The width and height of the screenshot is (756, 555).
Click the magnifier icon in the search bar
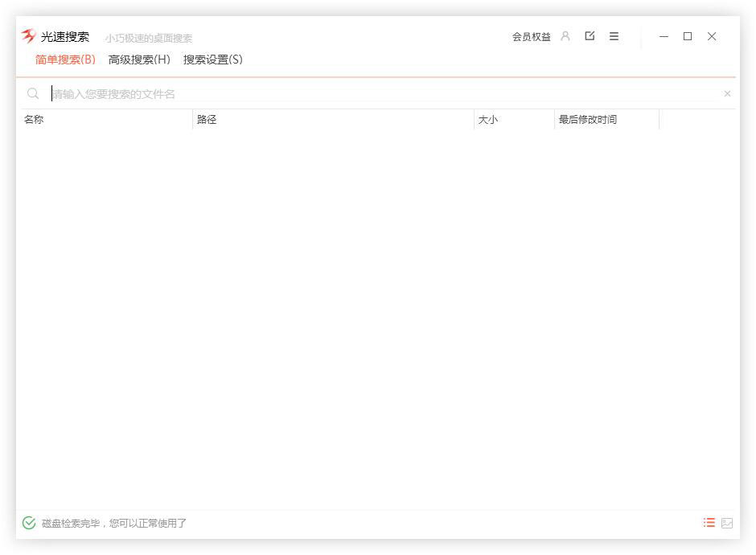pyautogui.click(x=33, y=93)
